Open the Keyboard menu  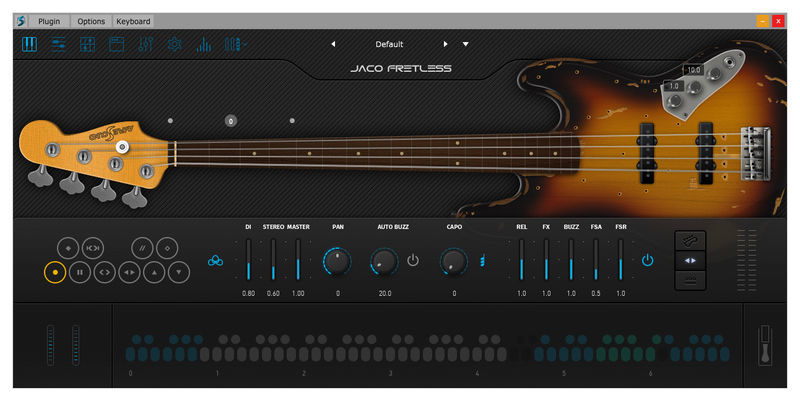[133, 21]
